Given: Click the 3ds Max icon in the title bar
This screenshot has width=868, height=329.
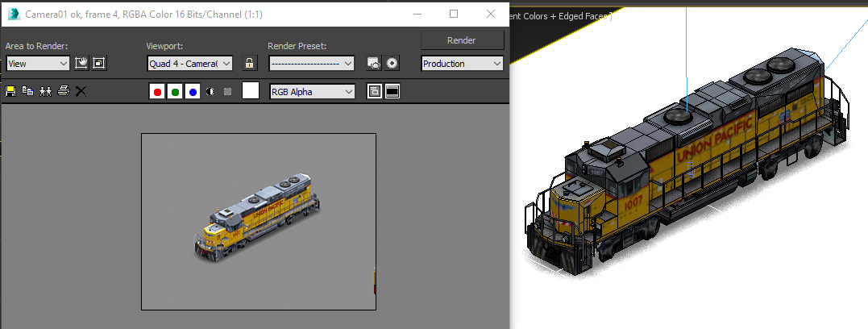Looking at the screenshot, I should click(14, 15).
